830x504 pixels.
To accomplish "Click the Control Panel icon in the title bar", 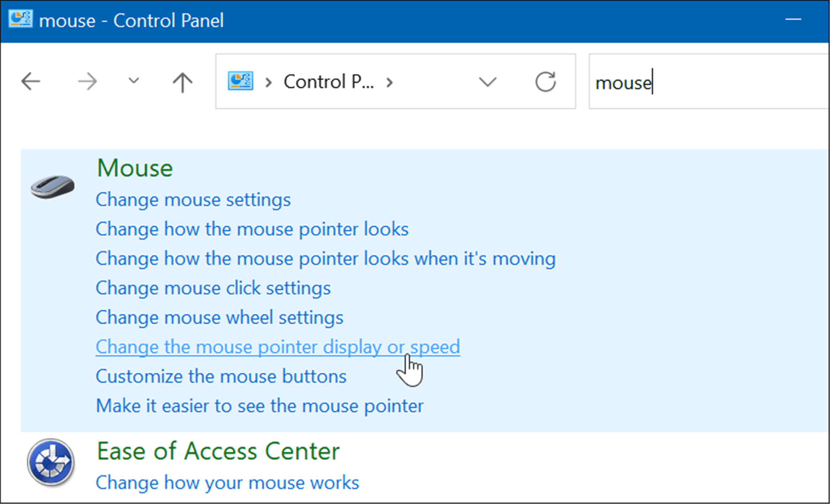I will click(x=21, y=20).
